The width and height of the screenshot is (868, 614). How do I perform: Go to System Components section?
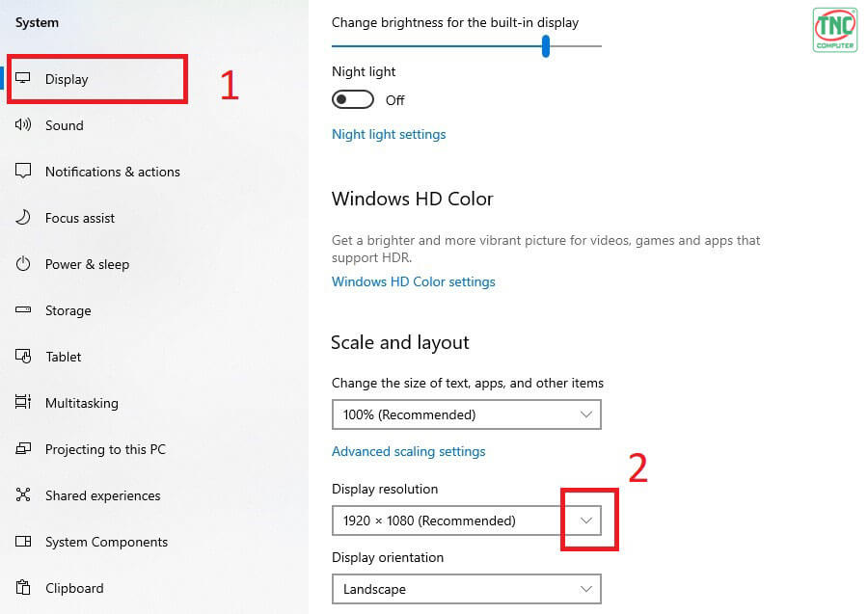pos(106,542)
